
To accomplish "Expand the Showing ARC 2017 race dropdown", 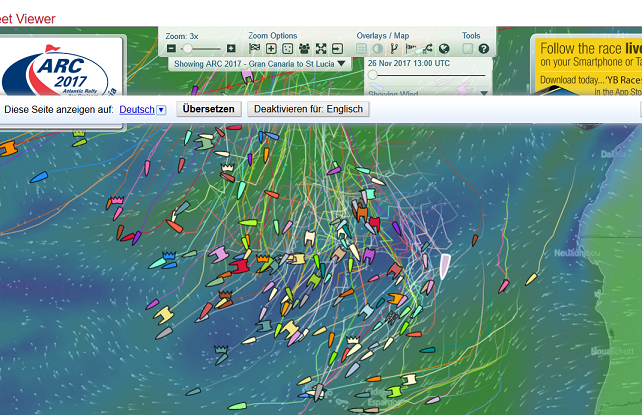I will 259,63.
